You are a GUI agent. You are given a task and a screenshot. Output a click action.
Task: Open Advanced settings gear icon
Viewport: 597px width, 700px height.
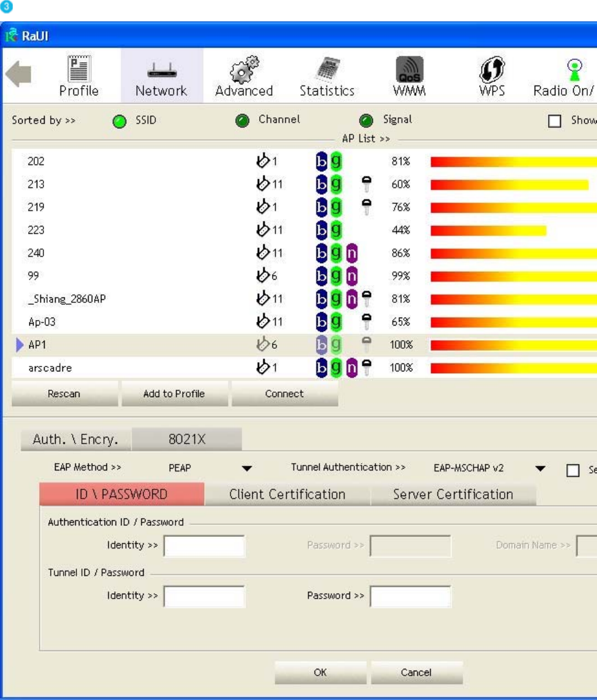243,68
